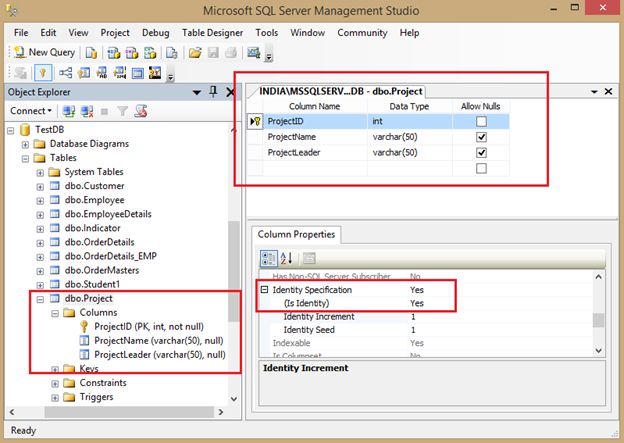Click the Analysis Services XMLA Query icon

coord(150,53)
